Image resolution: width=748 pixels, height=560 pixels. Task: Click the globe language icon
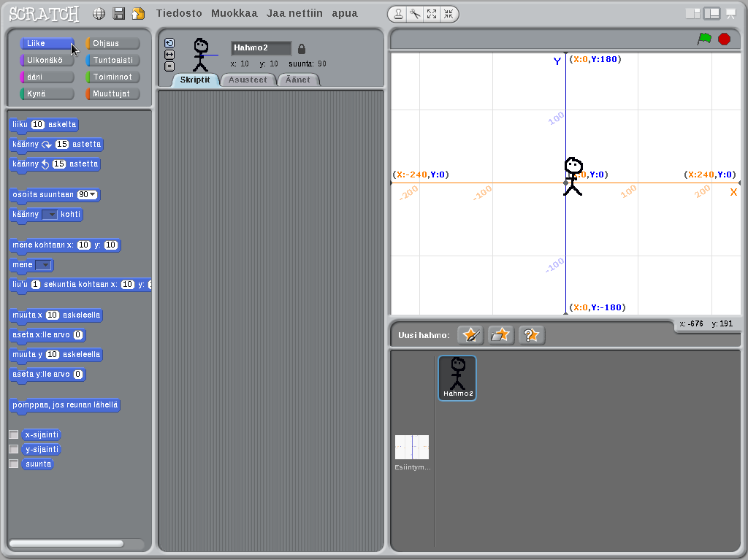click(x=99, y=14)
